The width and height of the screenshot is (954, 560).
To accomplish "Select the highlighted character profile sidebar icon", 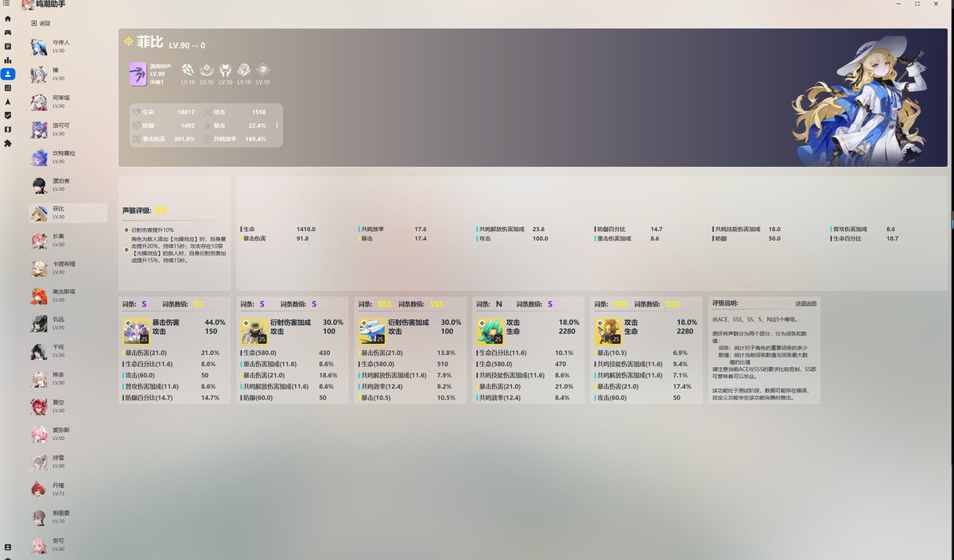I will [x=8, y=74].
